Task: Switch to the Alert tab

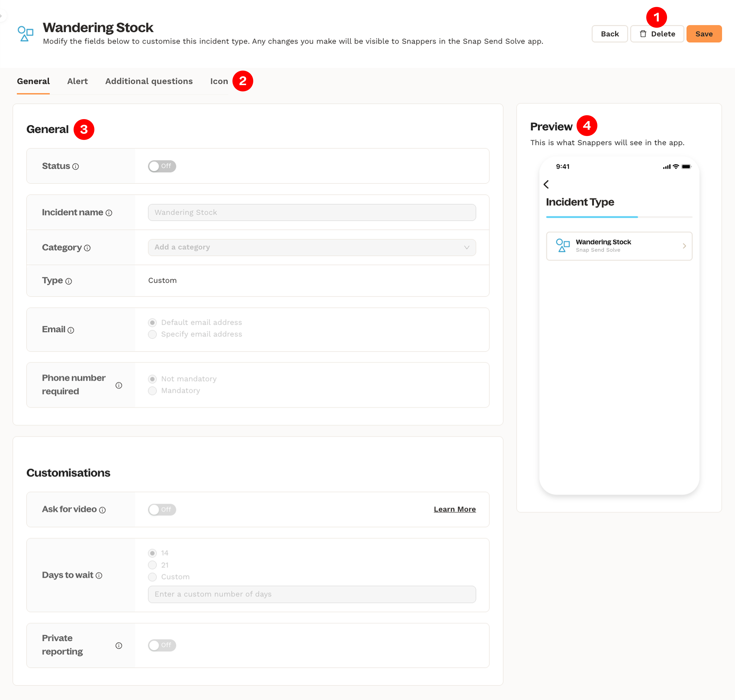Action: point(77,81)
